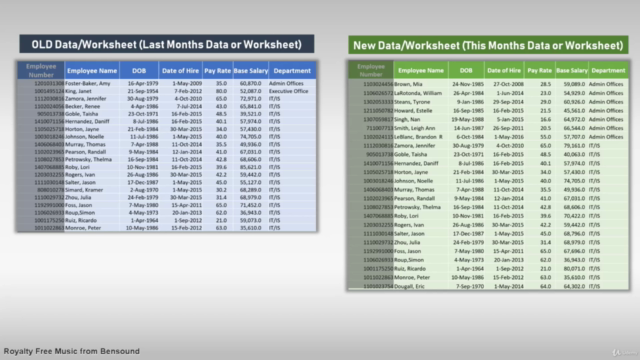Click Dougall, Eric's base salary 64,302.0
640x360 pixels.
coord(574,287)
